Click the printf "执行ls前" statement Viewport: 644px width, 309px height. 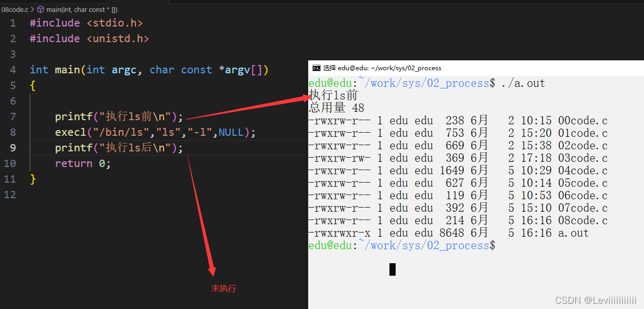click(119, 117)
